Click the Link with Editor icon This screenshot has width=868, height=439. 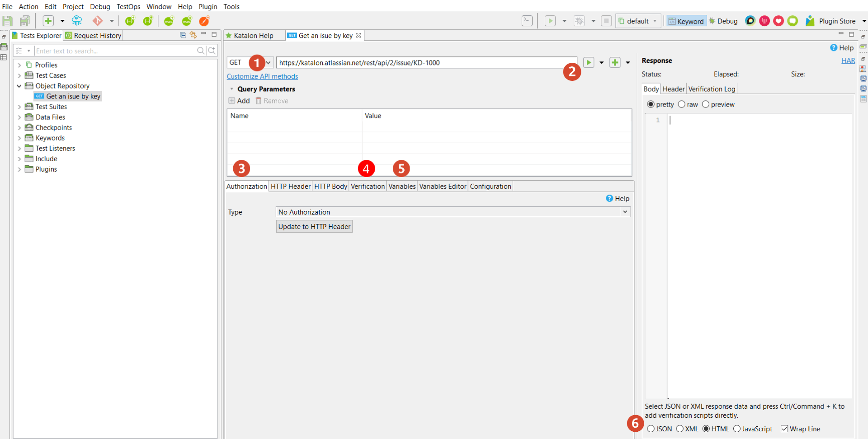[x=193, y=35]
